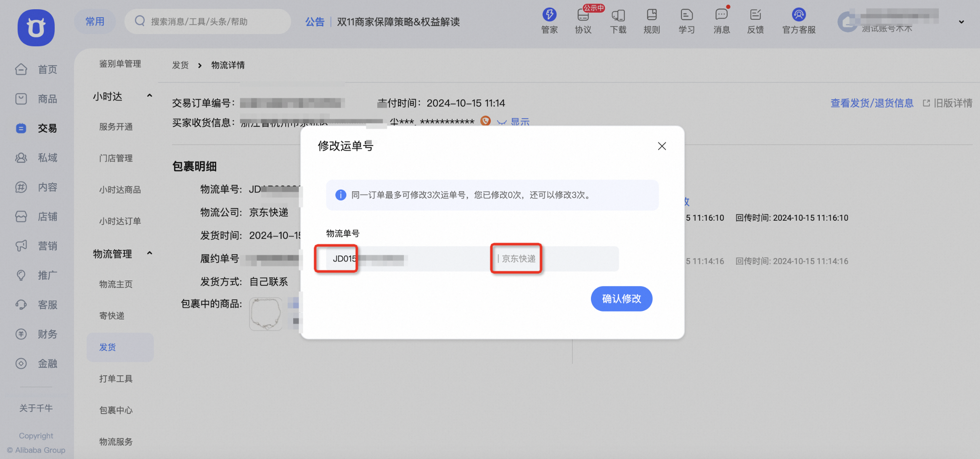
Task: Open 鉴别单管理 menu item
Action: 120,64
